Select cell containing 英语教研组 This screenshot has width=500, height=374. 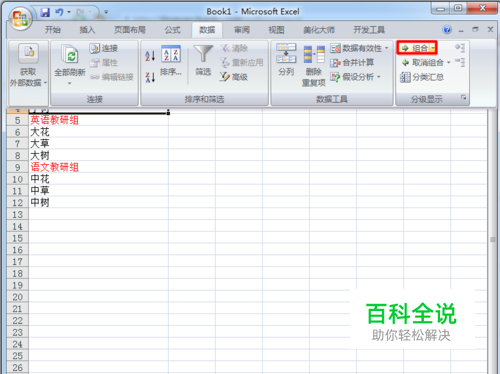click(x=99, y=120)
